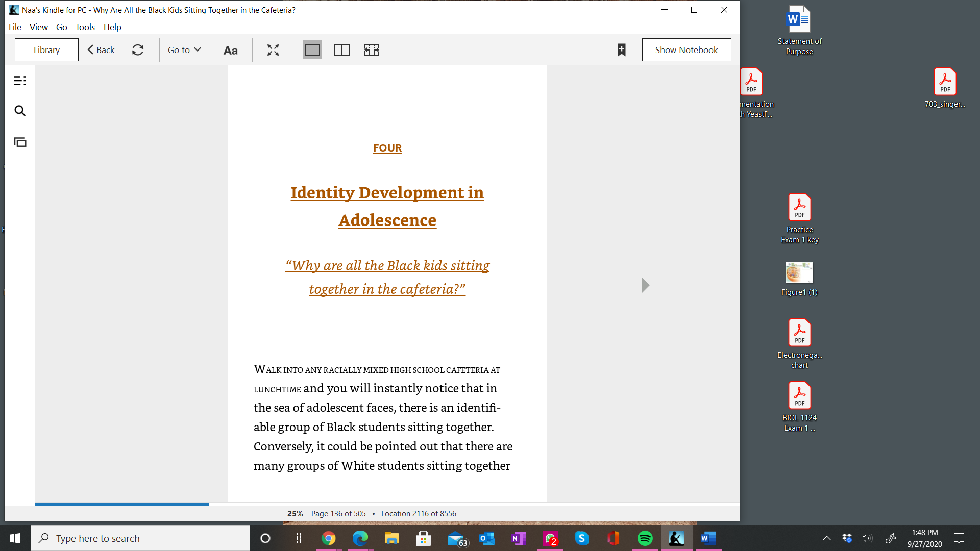Open Cortana from the taskbar
This screenshot has width=980, height=551.
coord(265,538)
